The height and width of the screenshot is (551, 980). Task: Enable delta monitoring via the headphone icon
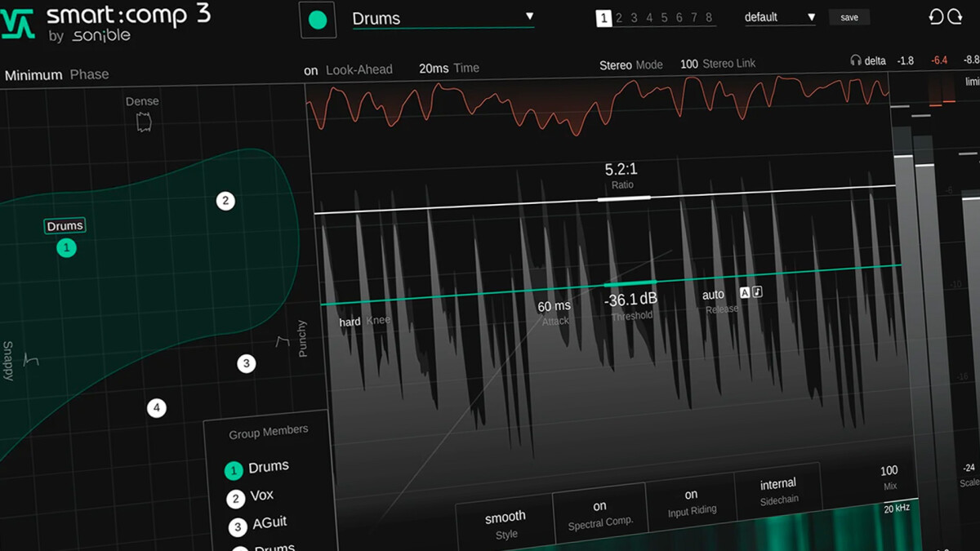pos(856,60)
